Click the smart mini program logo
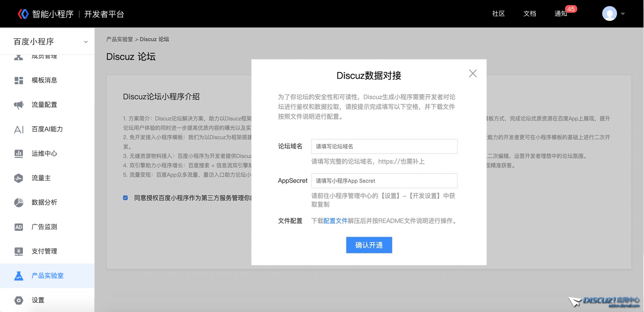 coord(23,14)
